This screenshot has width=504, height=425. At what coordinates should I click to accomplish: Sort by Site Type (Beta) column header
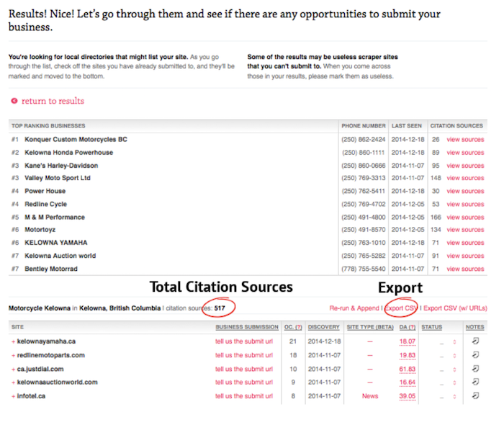click(370, 327)
